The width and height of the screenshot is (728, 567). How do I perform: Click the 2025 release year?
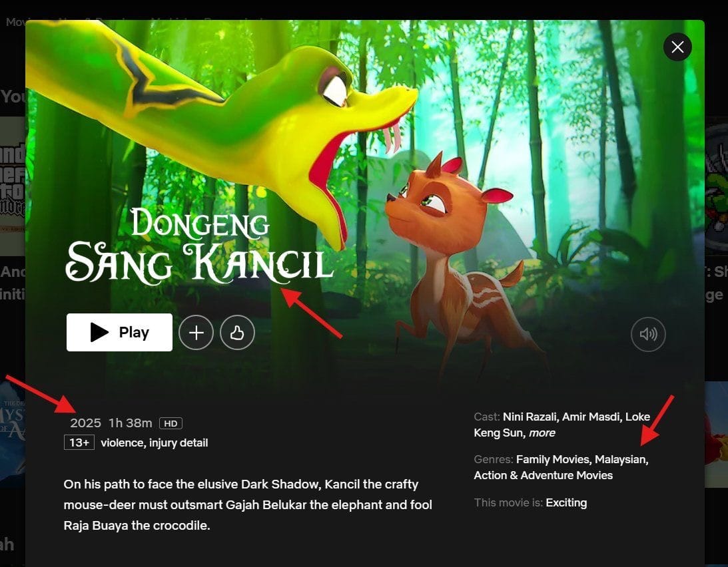click(x=85, y=423)
